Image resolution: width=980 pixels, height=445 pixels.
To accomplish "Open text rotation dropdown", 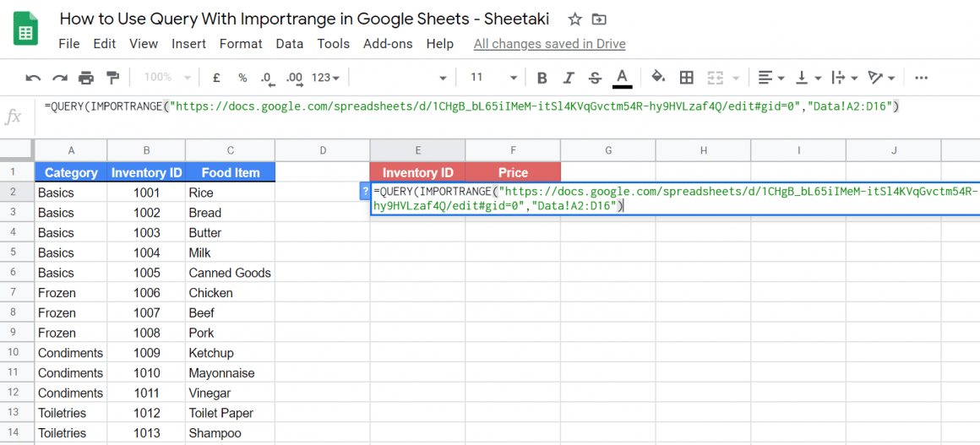I will coord(882,78).
